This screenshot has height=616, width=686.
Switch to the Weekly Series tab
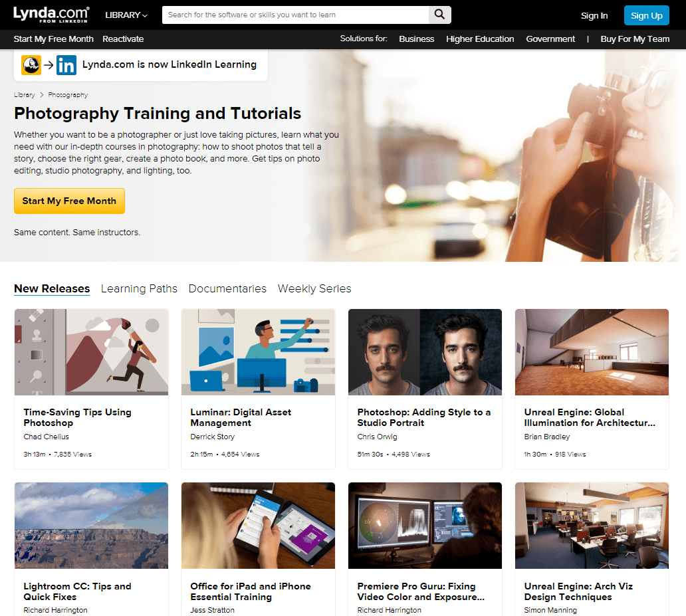coord(314,289)
